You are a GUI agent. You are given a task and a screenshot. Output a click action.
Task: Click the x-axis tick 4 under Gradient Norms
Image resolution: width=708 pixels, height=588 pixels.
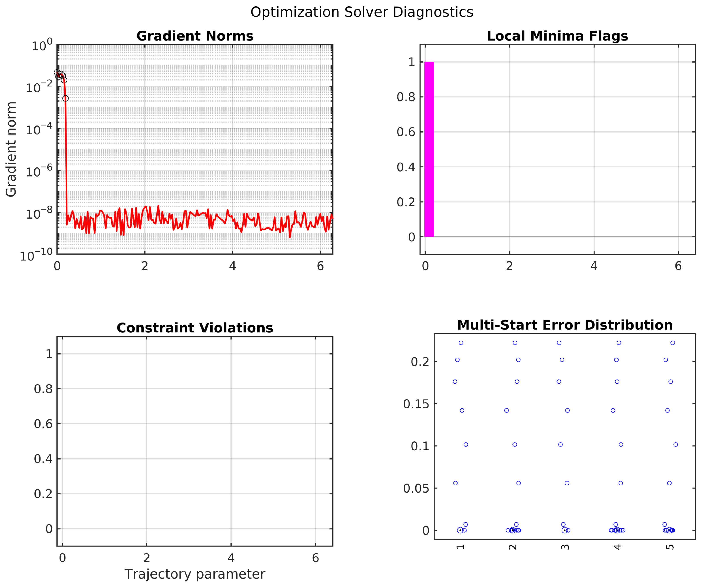coord(232,266)
